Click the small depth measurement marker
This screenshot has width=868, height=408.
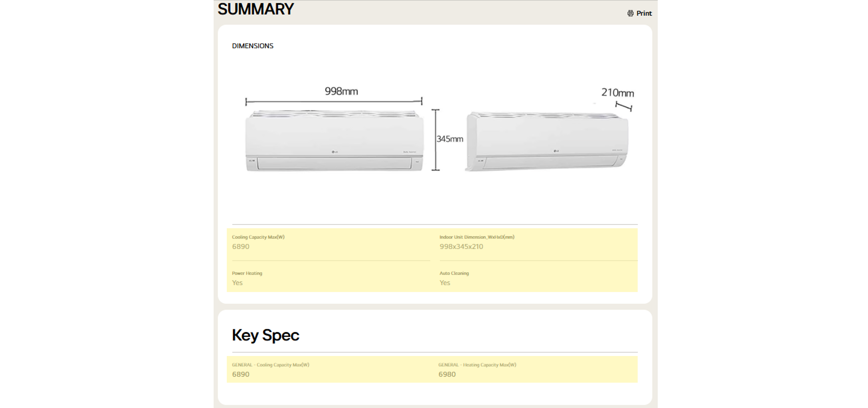click(623, 106)
